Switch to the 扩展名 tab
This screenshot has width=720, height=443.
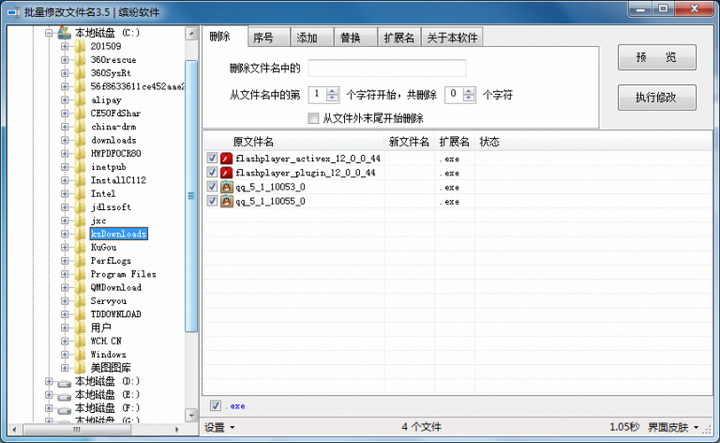399,38
